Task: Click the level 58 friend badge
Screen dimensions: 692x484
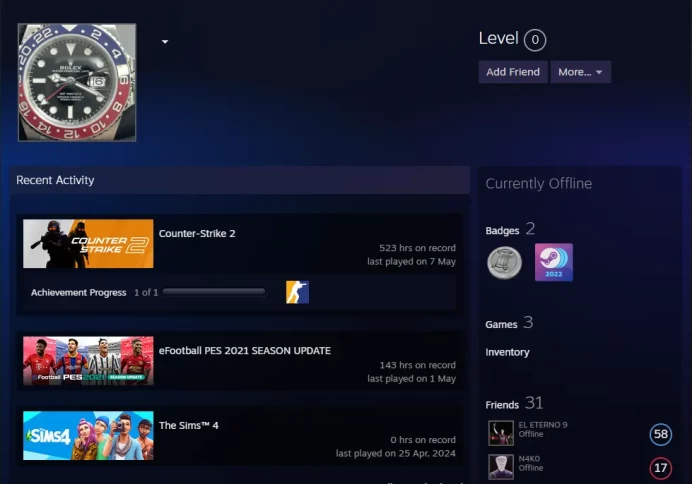Action: [x=661, y=434]
